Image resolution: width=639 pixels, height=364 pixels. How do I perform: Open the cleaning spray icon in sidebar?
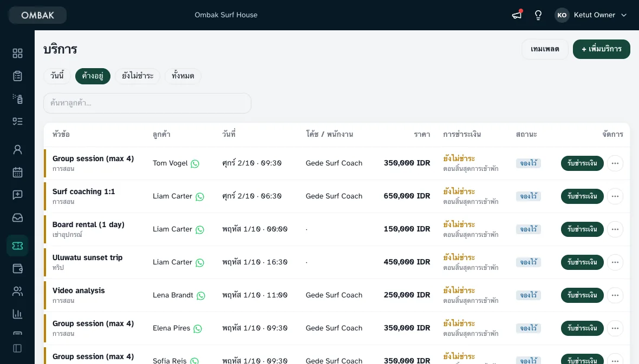pyautogui.click(x=17, y=98)
